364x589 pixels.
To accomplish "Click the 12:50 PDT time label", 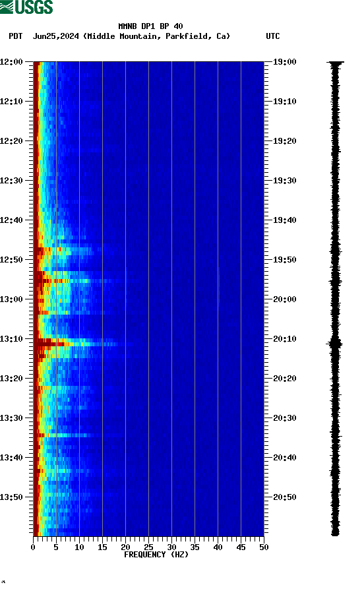I will pos(11,260).
